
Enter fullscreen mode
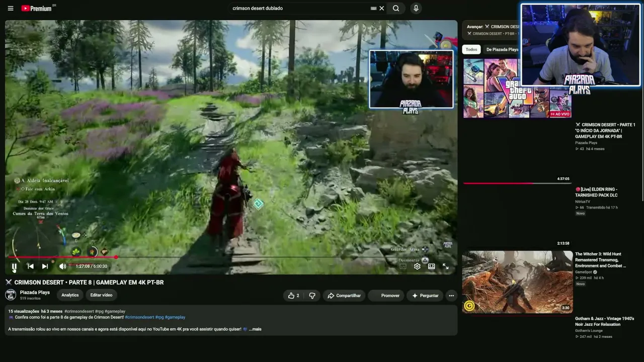coord(445,266)
